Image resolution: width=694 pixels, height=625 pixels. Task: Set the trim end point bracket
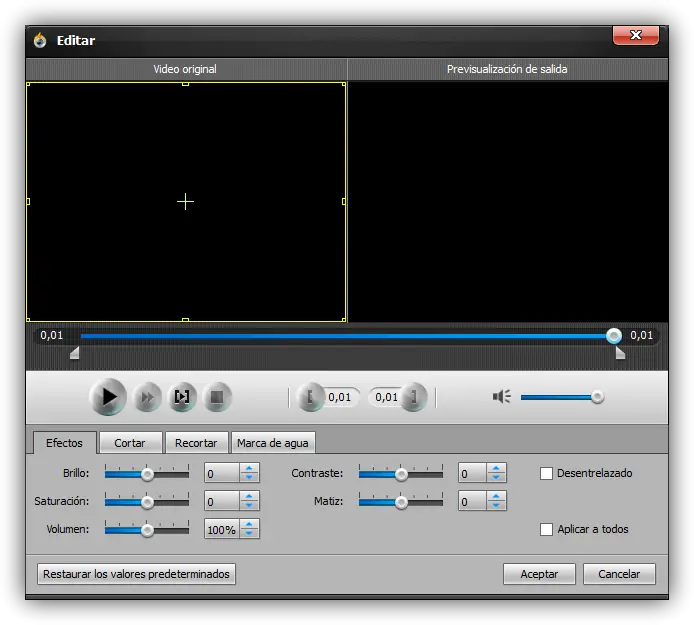416,397
